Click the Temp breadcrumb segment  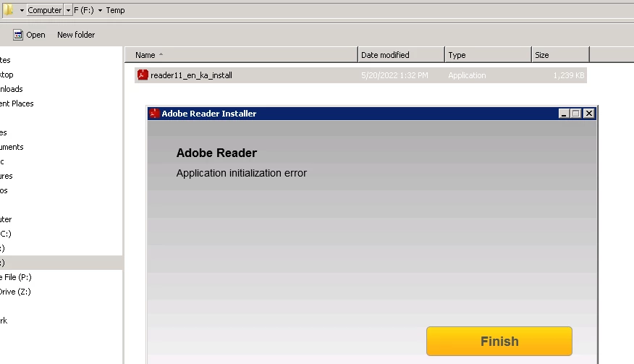pyautogui.click(x=115, y=10)
